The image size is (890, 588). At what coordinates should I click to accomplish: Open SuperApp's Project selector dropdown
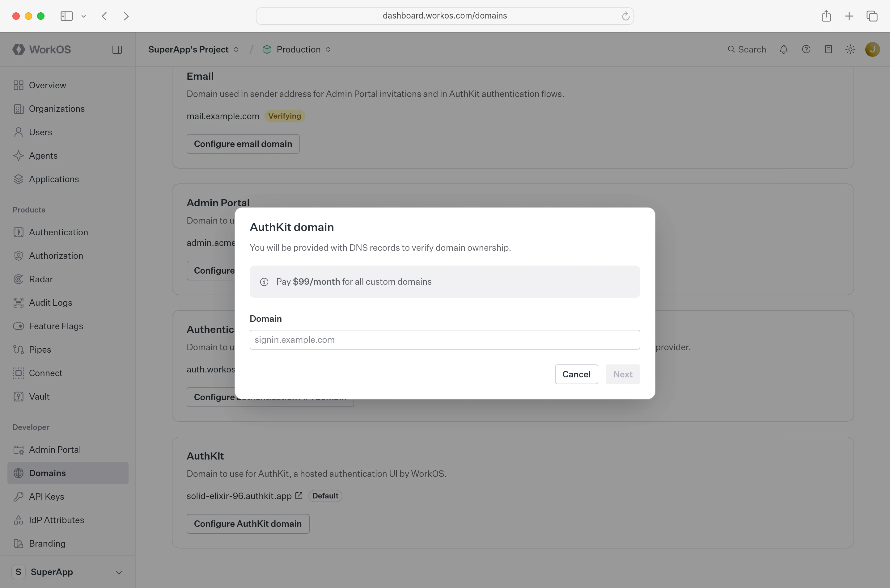pyautogui.click(x=193, y=49)
